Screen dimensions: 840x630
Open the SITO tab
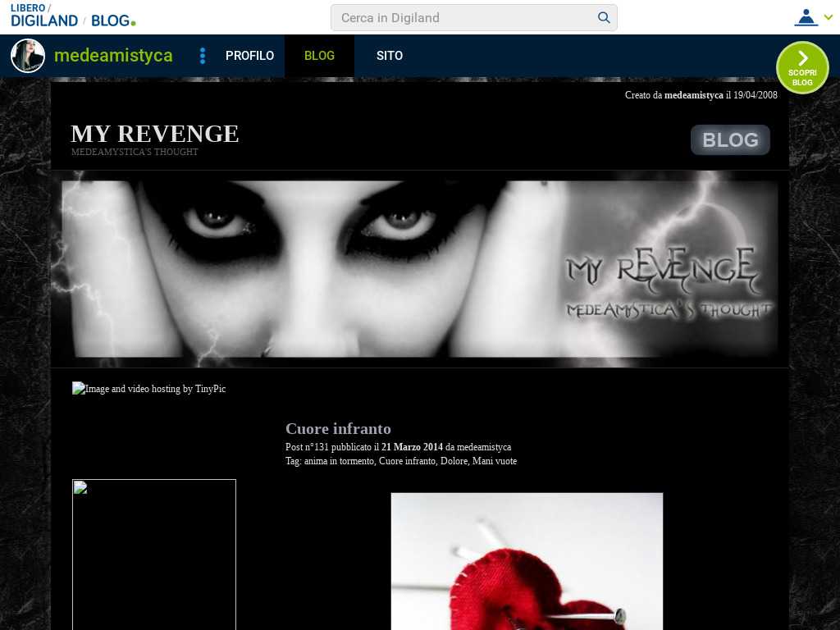[390, 56]
